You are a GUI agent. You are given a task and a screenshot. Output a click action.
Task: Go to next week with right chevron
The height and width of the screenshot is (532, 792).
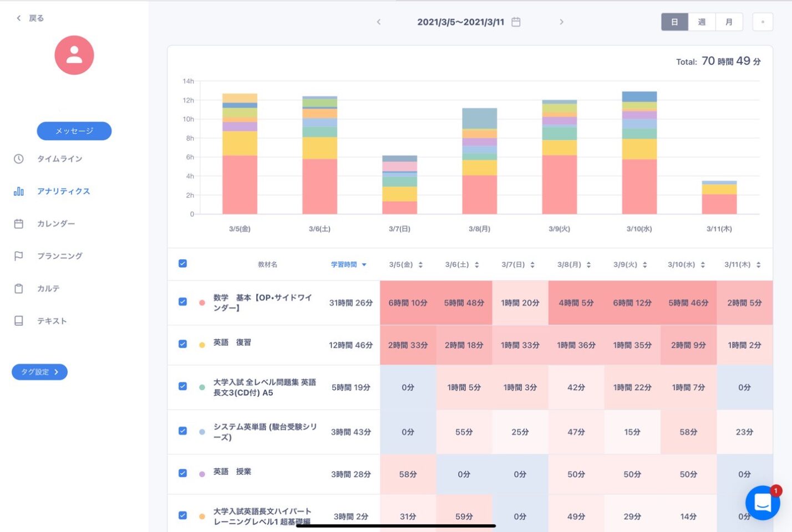561,22
